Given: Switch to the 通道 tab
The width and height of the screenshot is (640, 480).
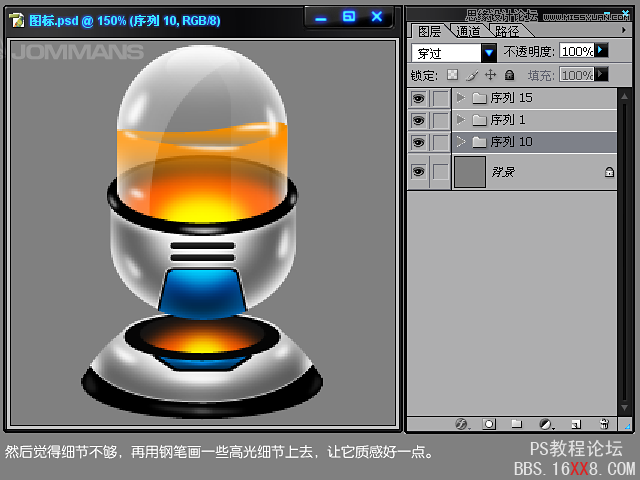Looking at the screenshot, I should (x=468, y=31).
